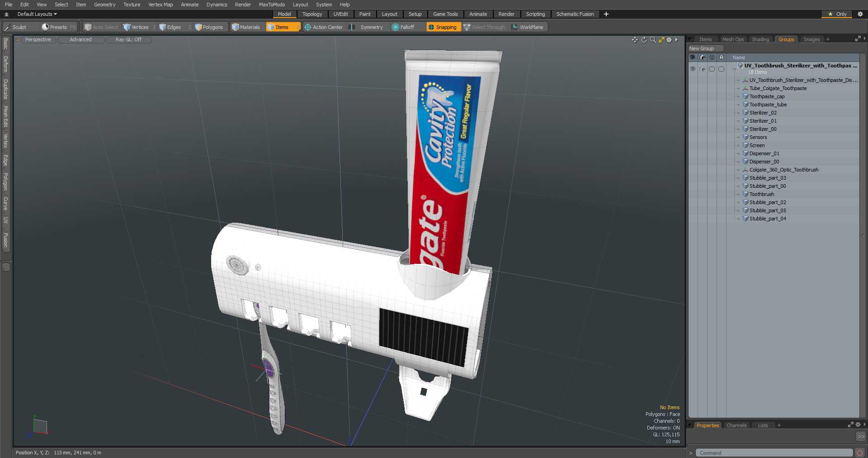Screen dimensions: 868x458
Task: Open the MaxToModo menu
Action: tap(272, 5)
